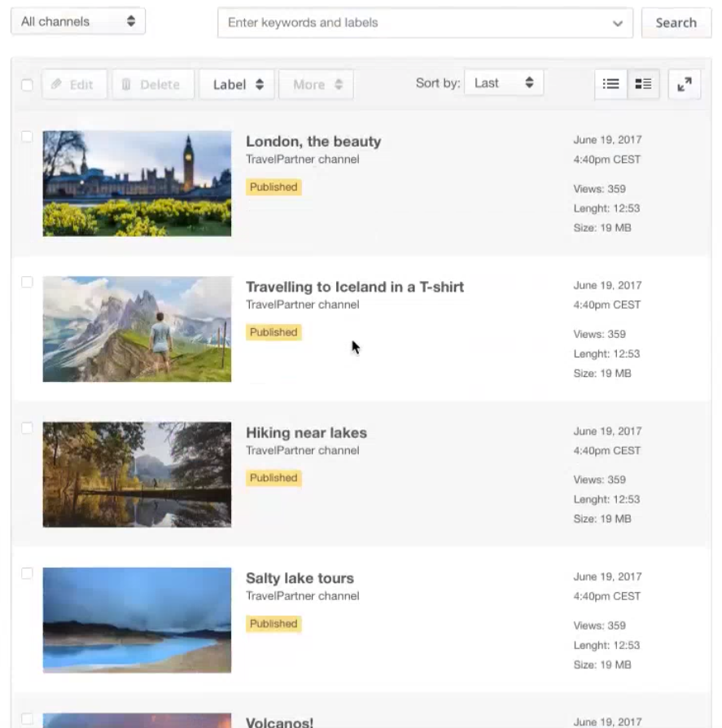Open the Salty lake tours title
Image resolution: width=722 pixels, height=728 pixels.
pyautogui.click(x=300, y=578)
